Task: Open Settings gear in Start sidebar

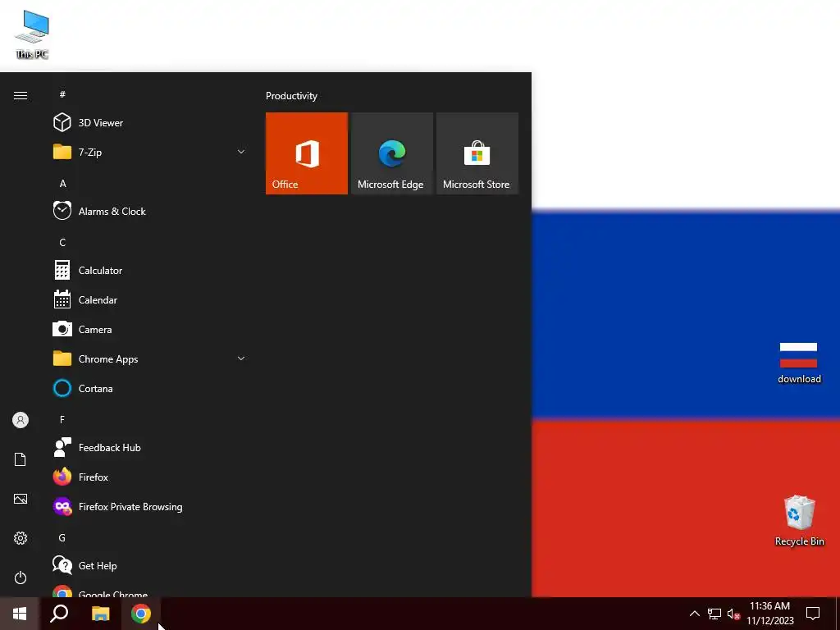Action: click(x=21, y=538)
